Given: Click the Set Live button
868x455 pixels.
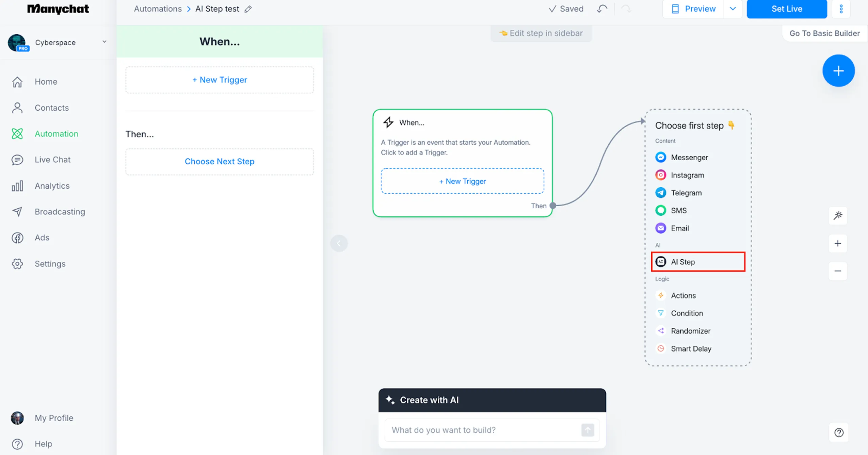Looking at the screenshot, I should pyautogui.click(x=787, y=9).
